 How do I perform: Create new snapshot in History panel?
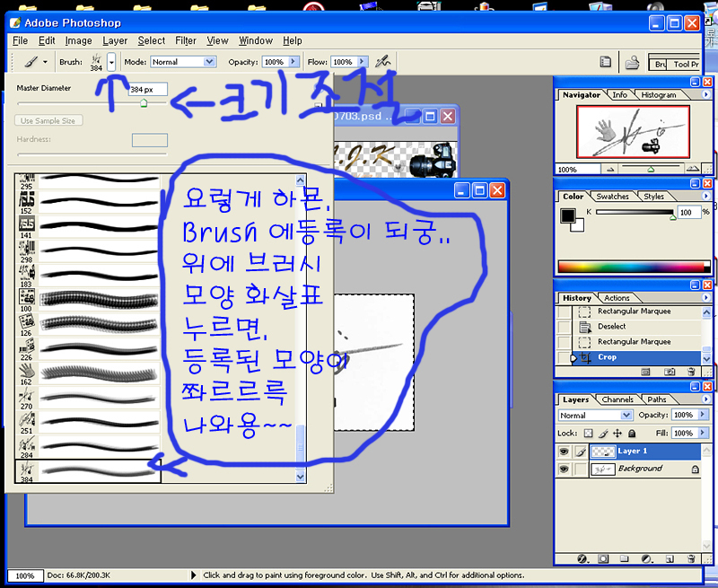point(670,371)
